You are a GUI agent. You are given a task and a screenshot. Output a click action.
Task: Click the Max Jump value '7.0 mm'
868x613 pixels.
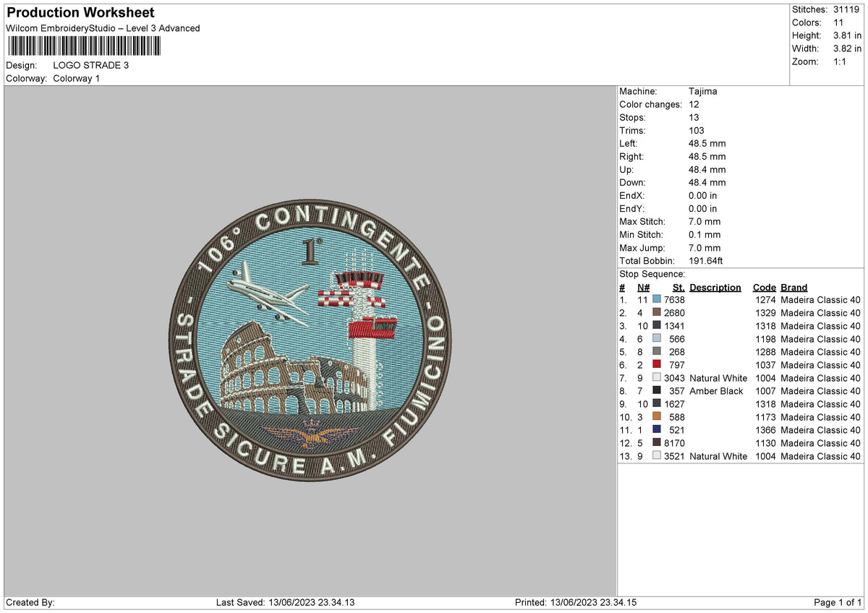click(705, 248)
